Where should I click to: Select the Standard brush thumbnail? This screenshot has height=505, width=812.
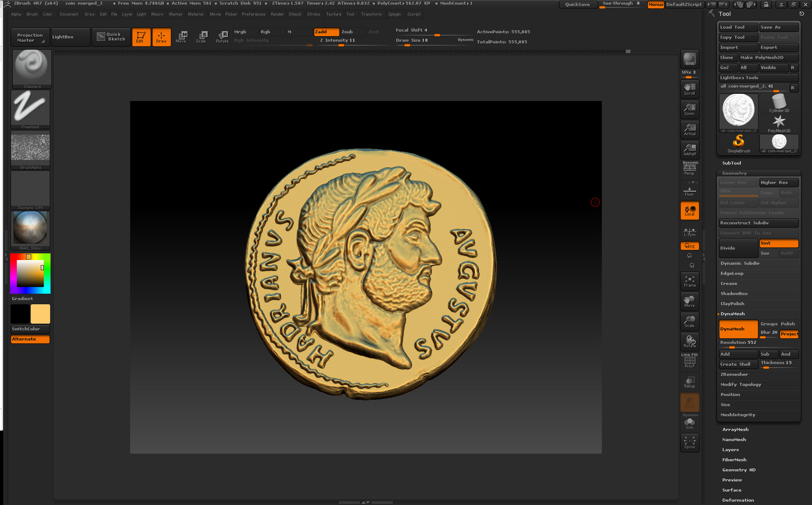click(31, 68)
